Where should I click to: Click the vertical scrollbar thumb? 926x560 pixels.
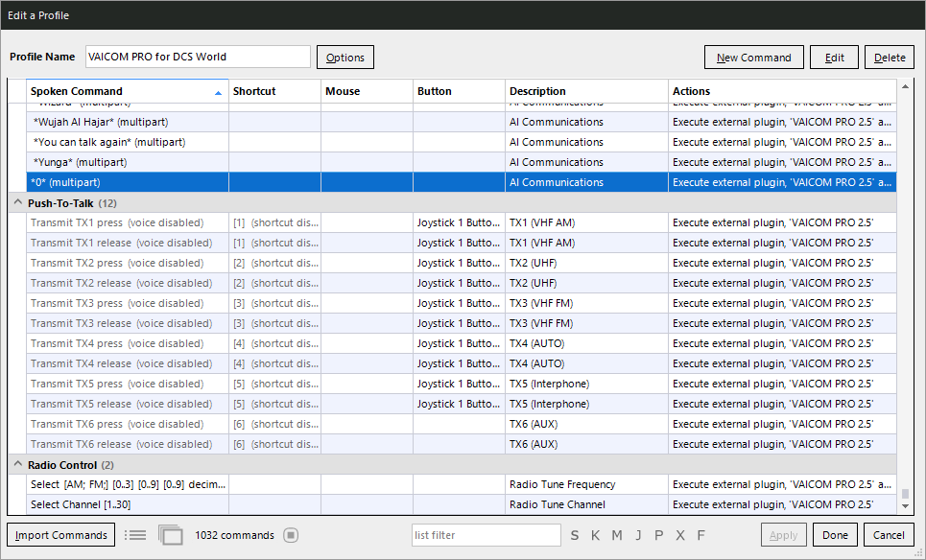tap(905, 493)
